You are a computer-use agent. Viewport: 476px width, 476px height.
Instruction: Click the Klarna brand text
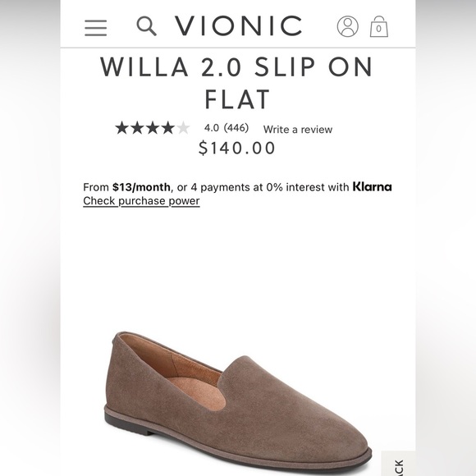(372, 186)
